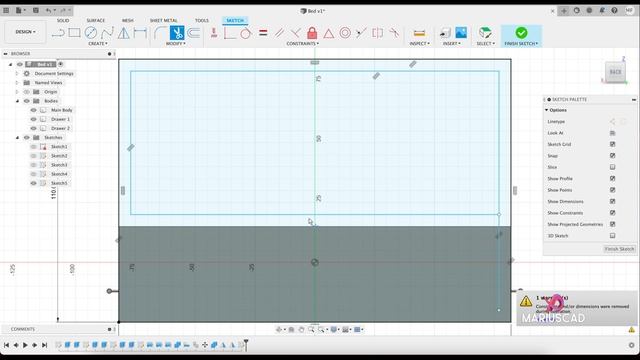
Task: Click the Insert Derive icon
Action: coord(445,33)
